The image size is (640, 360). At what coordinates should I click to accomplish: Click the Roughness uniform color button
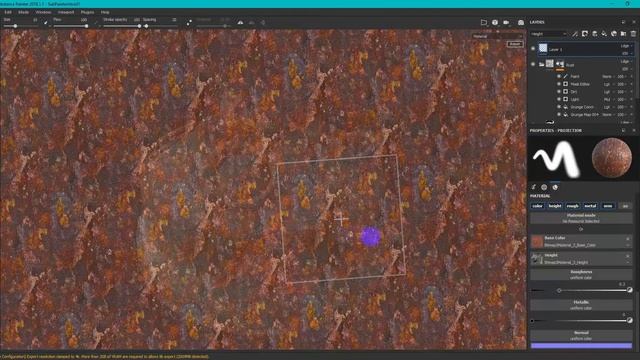[x=581, y=274]
